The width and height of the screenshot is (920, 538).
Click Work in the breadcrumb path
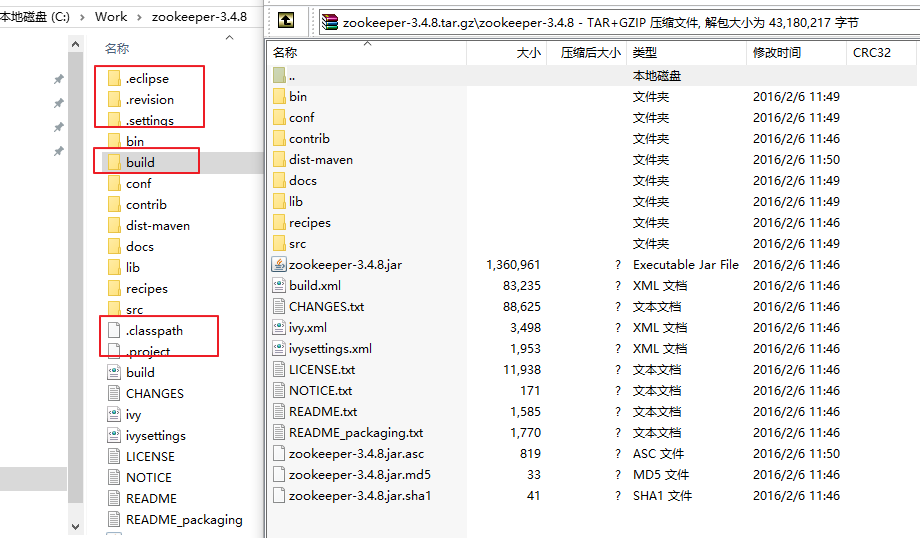[111, 16]
